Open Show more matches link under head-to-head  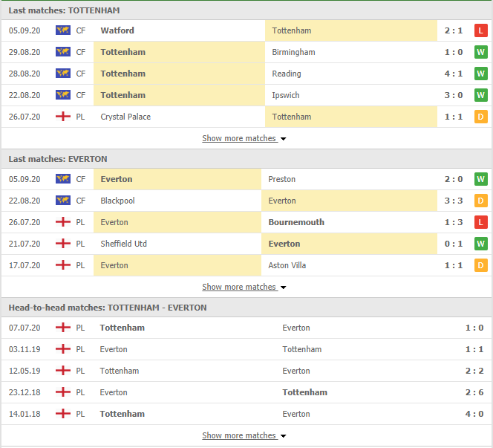click(x=239, y=435)
